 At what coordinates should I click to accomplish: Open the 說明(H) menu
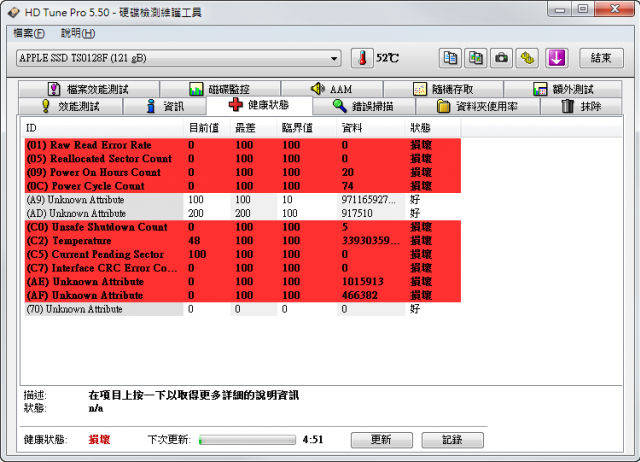click(78, 33)
